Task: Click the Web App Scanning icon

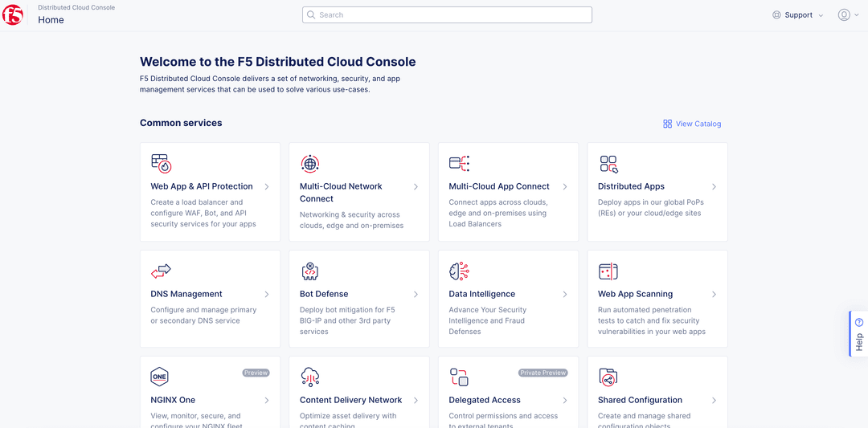Action: 608,271
